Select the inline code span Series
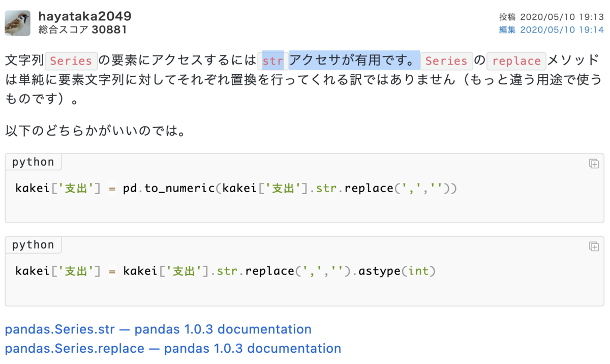This screenshot has height=364, width=610. coord(71,61)
